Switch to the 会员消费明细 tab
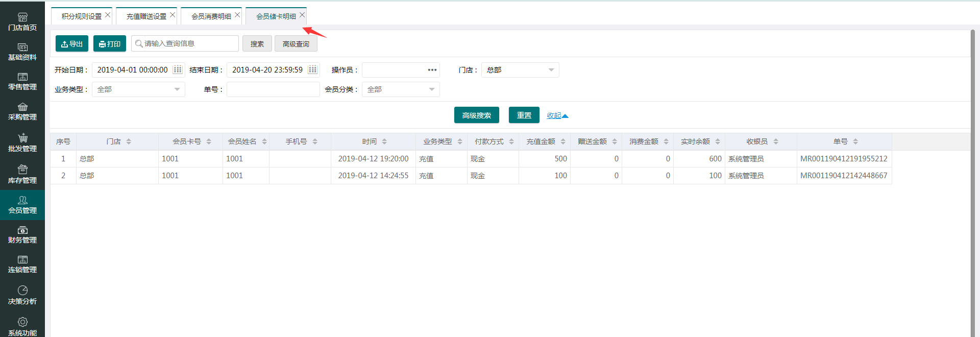The width and height of the screenshot is (980, 337). tap(211, 16)
